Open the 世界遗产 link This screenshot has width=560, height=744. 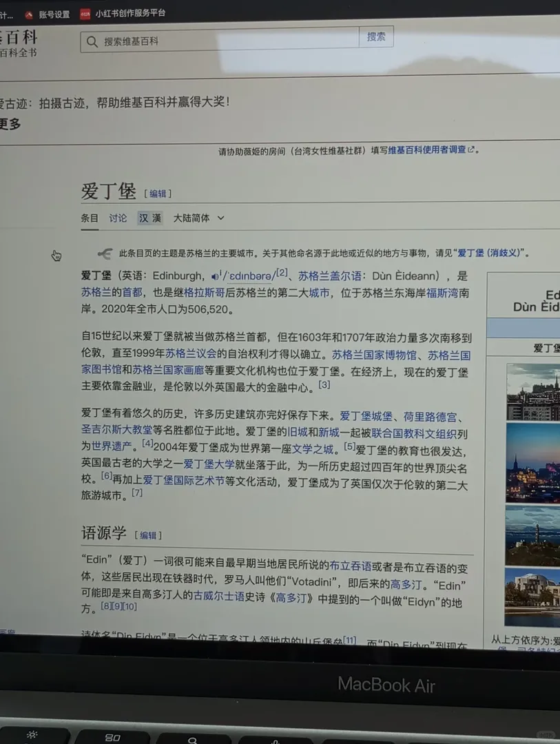tap(111, 446)
